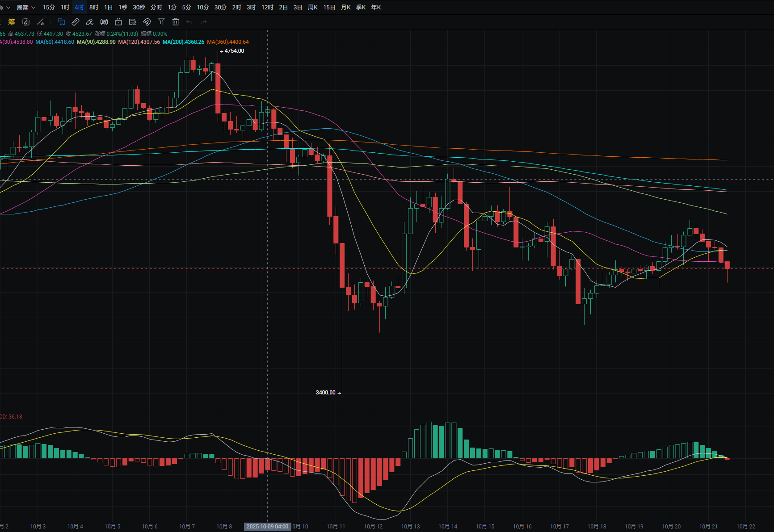Click the redo arrow icon
Screen dimensions: 774x532
pos(204,22)
